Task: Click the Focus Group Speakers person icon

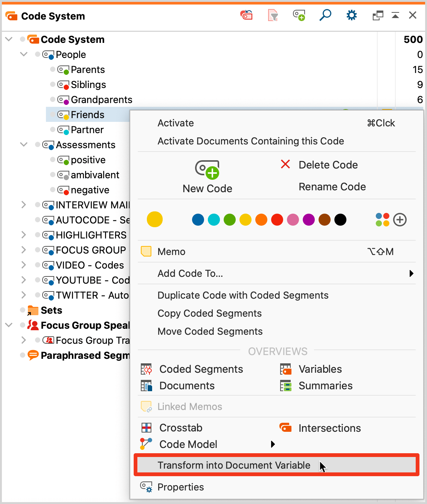Action: (x=33, y=325)
